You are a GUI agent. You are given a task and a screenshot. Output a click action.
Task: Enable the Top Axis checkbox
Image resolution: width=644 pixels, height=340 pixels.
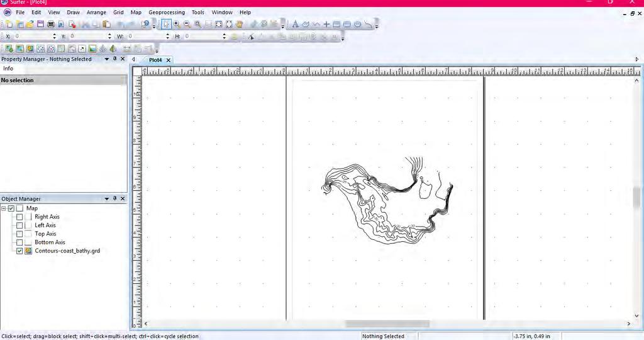[19, 234]
